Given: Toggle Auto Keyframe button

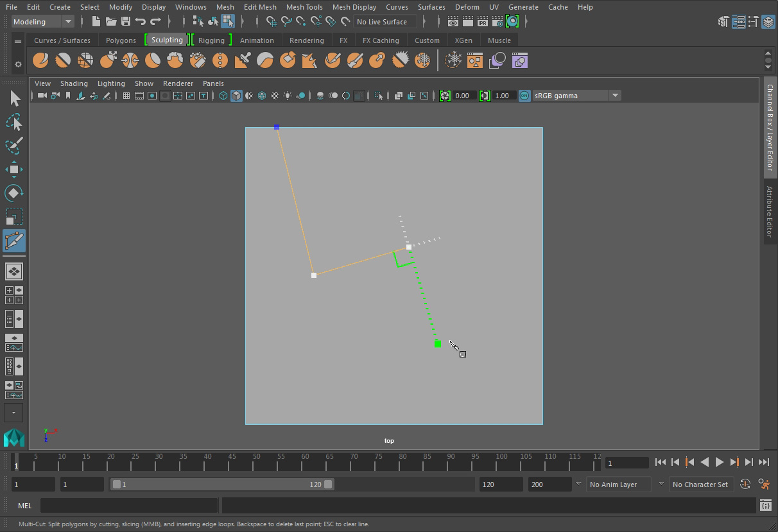Looking at the screenshot, I should point(745,485).
